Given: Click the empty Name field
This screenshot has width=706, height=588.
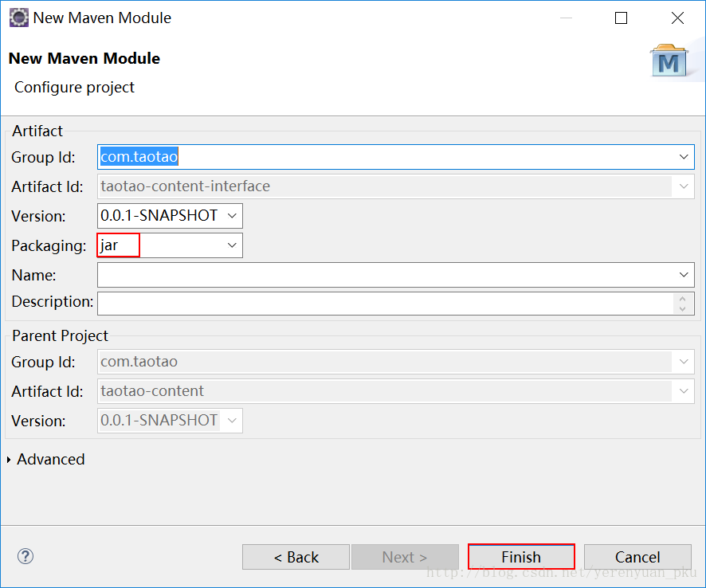Looking at the screenshot, I should pos(396,275).
